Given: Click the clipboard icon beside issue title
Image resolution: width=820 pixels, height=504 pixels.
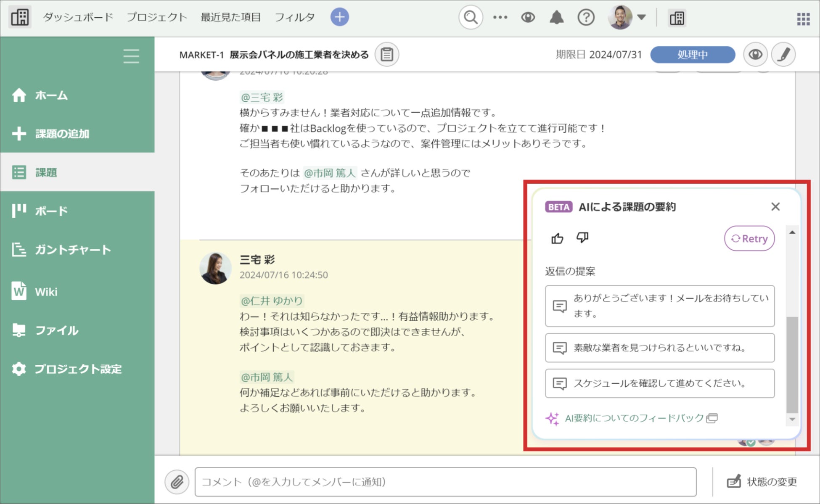Looking at the screenshot, I should click(x=387, y=55).
